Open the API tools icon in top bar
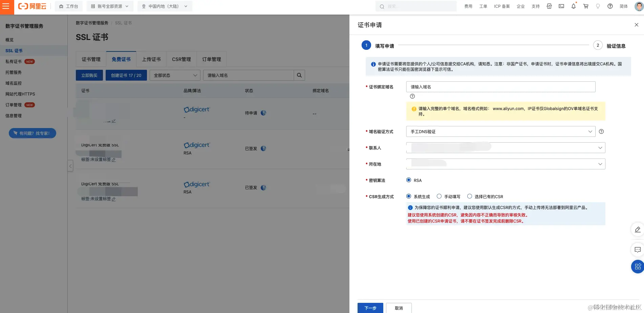Screen dimensions: 644x313 tap(549, 6)
